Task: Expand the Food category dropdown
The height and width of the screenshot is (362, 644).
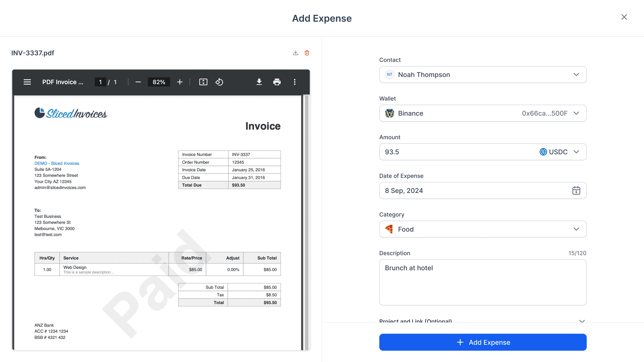Action: (576, 229)
